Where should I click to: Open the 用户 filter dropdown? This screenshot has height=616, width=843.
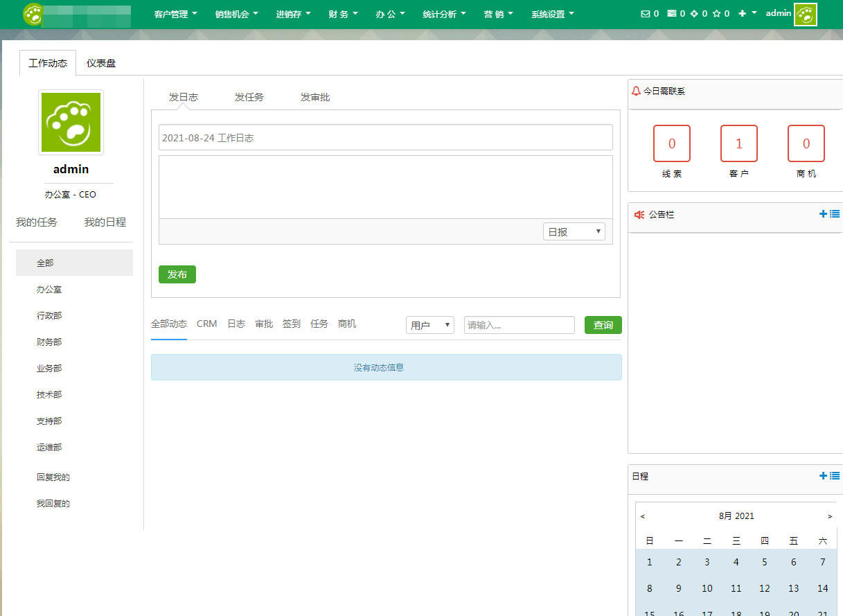[429, 324]
